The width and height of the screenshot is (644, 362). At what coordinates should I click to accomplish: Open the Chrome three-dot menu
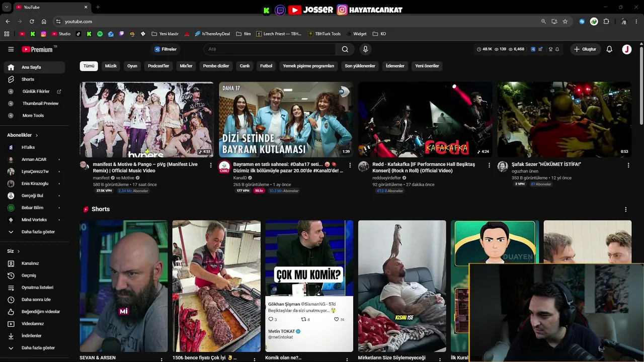coord(636,22)
